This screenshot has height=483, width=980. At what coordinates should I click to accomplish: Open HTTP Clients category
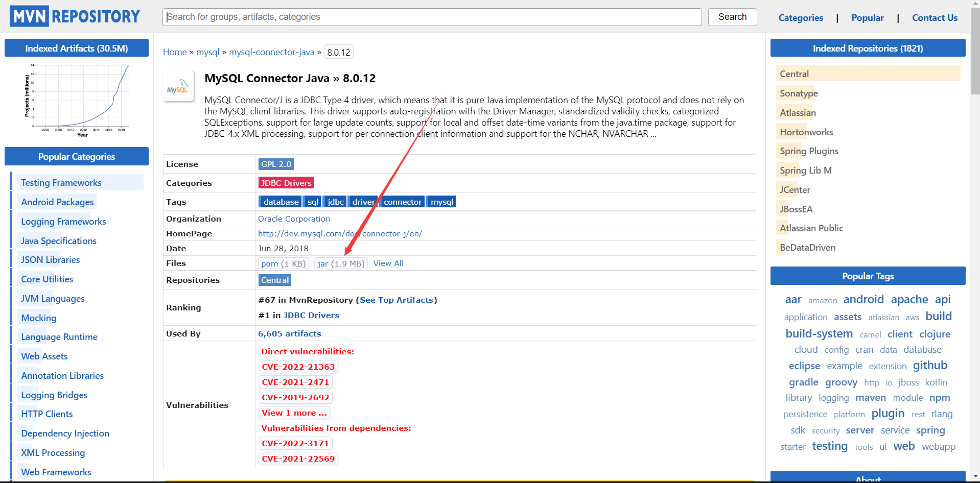[x=46, y=414]
